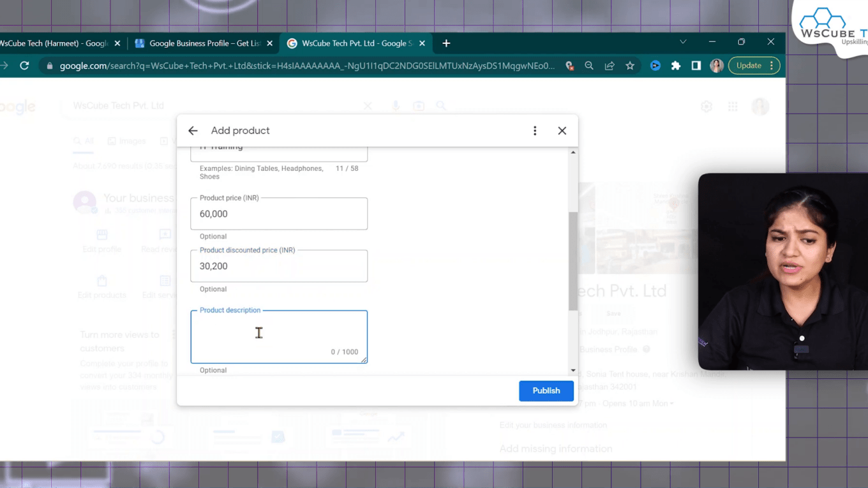Open the browser zoom magnifier icon
The width and height of the screenshot is (868, 488).
point(589,66)
